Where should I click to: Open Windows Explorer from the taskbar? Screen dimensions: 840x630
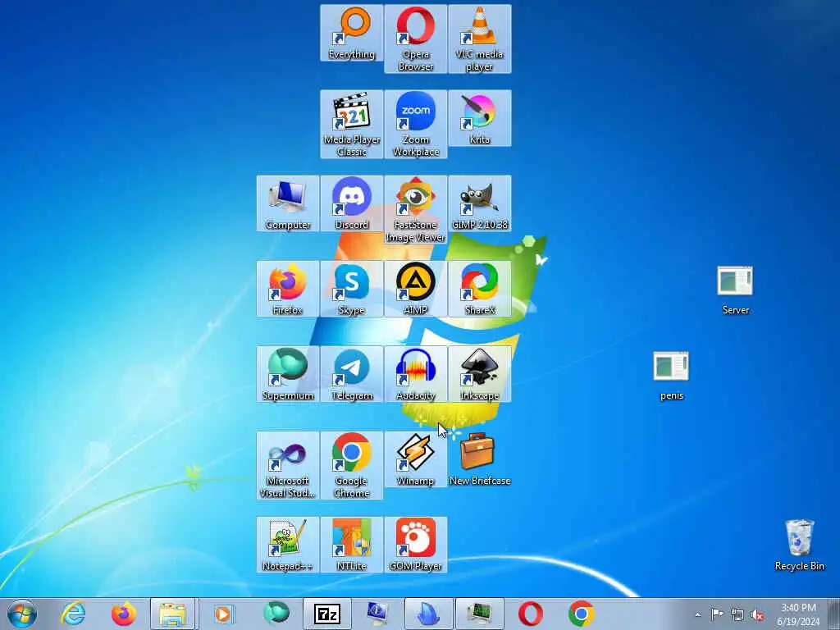pyautogui.click(x=174, y=614)
